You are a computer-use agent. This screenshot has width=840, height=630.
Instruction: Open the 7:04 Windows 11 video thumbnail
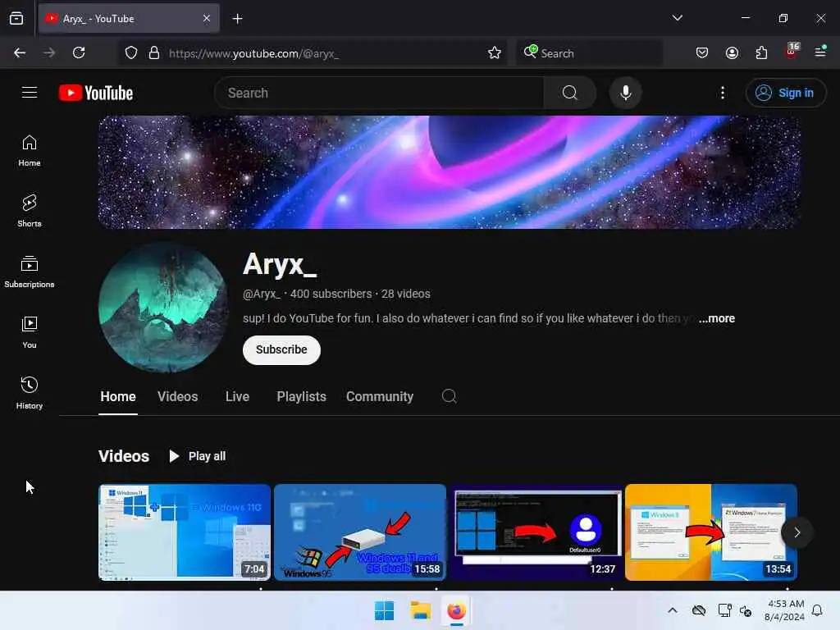click(x=185, y=532)
